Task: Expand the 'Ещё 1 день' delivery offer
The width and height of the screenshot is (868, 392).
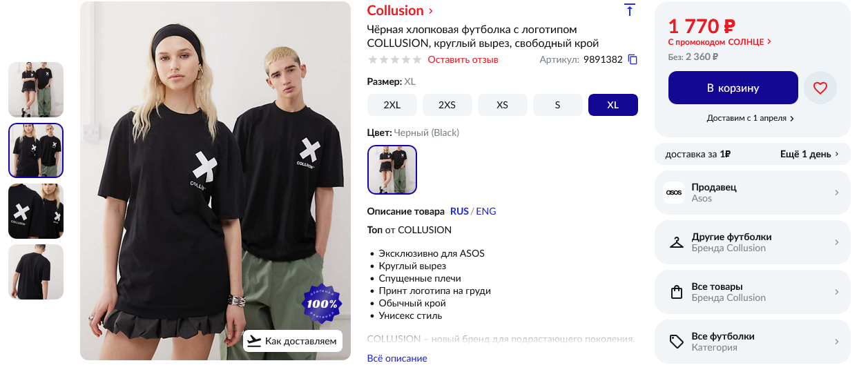Action: coord(809,154)
